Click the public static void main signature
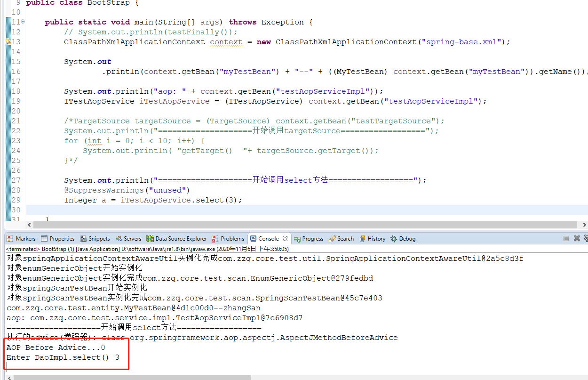This screenshot has height=380, width=588. (x=179, y=22)
